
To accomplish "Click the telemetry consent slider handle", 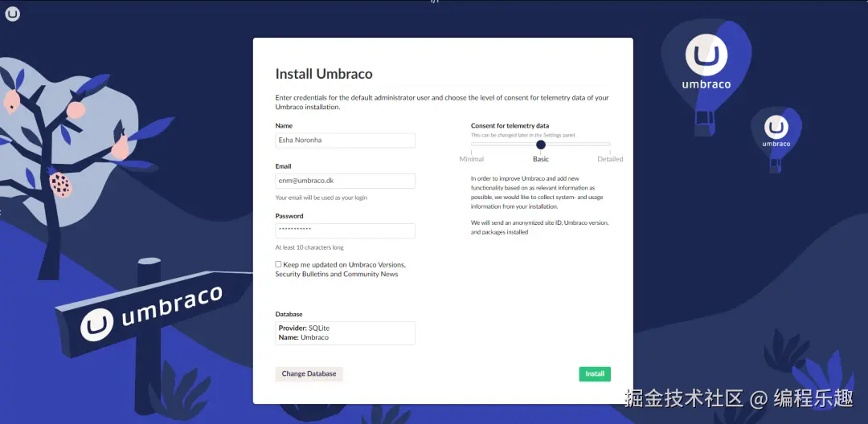I will (541, 145).
